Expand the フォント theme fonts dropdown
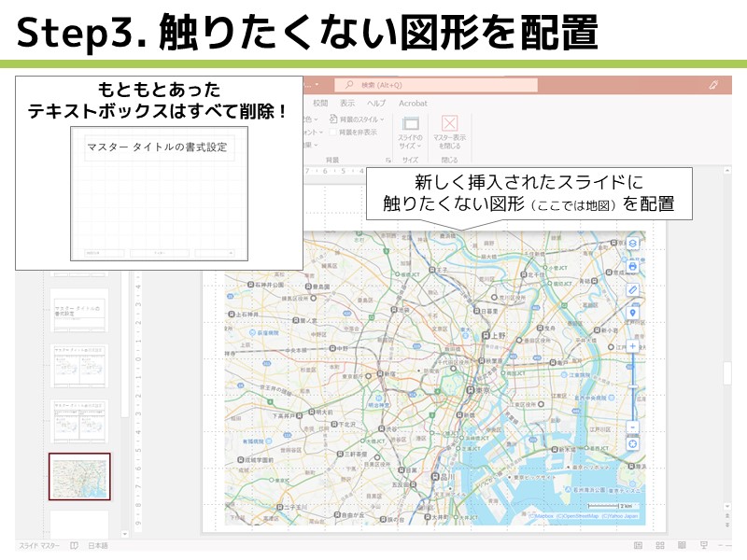747x560 pixels. coord(313,132)
